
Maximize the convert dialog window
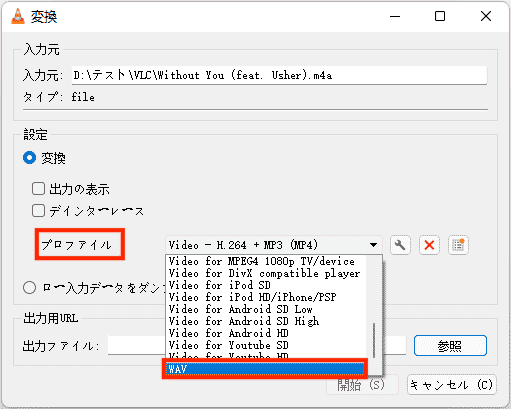[440, 16]
